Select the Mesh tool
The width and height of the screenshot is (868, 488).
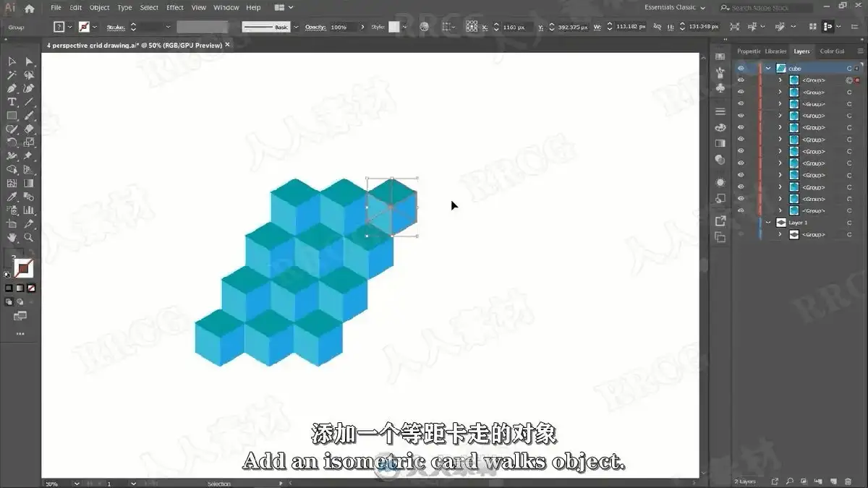click(12, 183)
